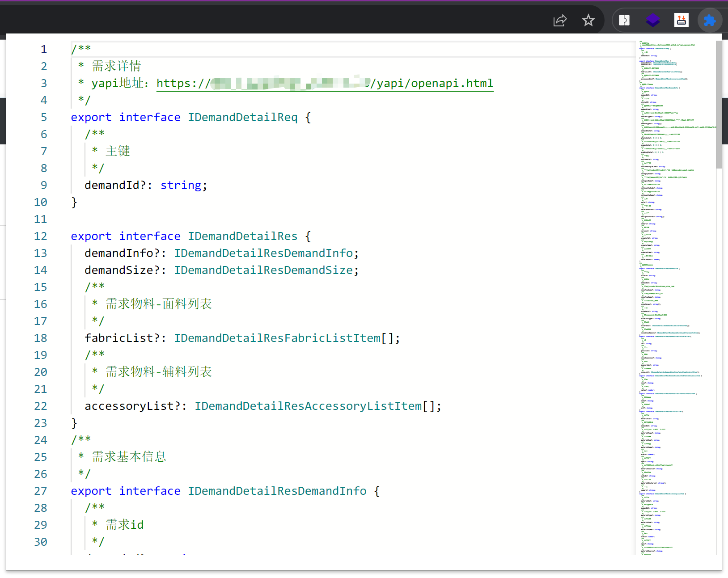The width and height of the screenshot is (728, 578).
Task: Click the IDemandDetailResAccessoryListItem type
Action: point(308,406)
